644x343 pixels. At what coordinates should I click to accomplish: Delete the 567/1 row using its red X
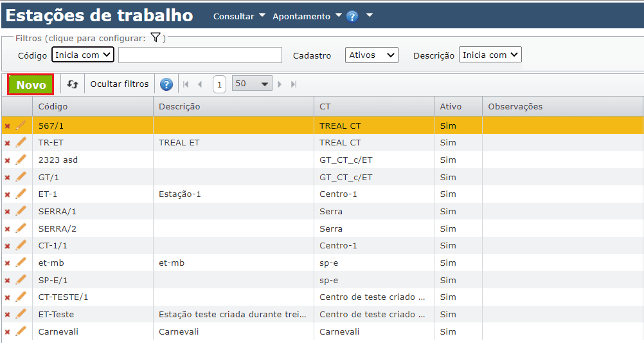click(7, 125)
